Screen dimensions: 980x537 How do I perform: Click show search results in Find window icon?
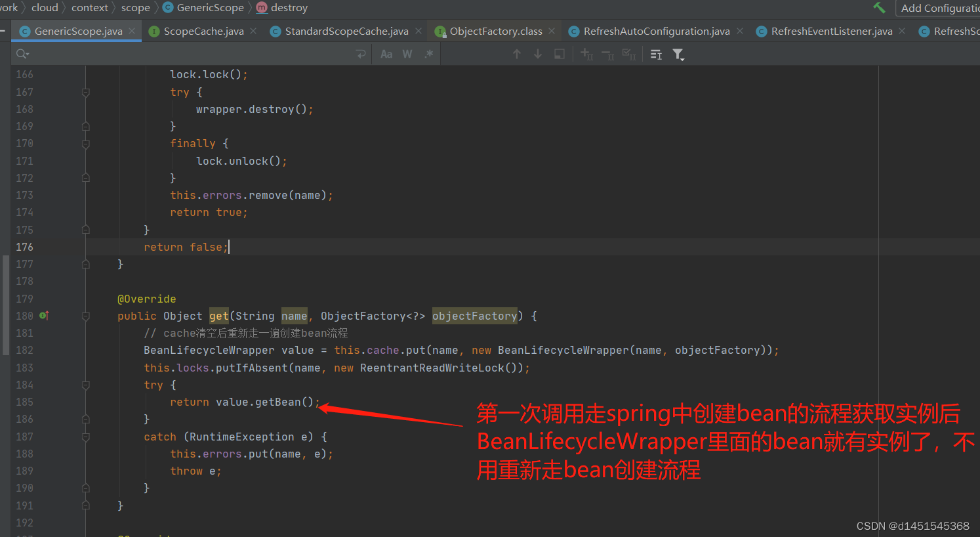point(656,54)
